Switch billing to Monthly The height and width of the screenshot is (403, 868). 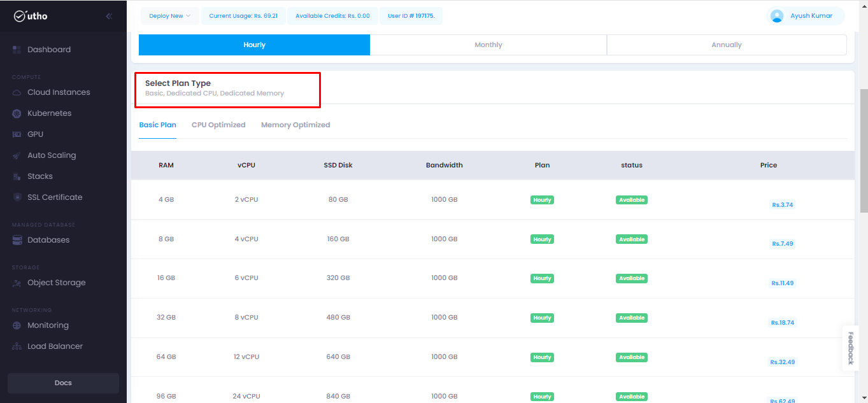pos(488,45)
